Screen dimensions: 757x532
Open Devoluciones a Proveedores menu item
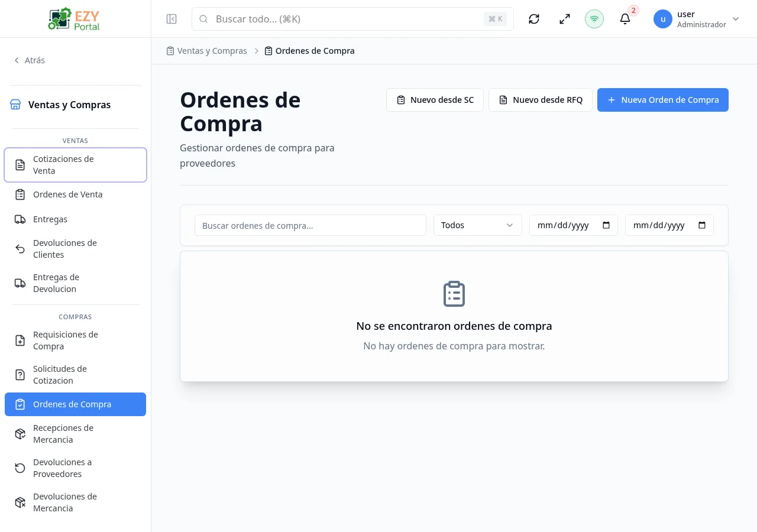[x=75, y=468]
